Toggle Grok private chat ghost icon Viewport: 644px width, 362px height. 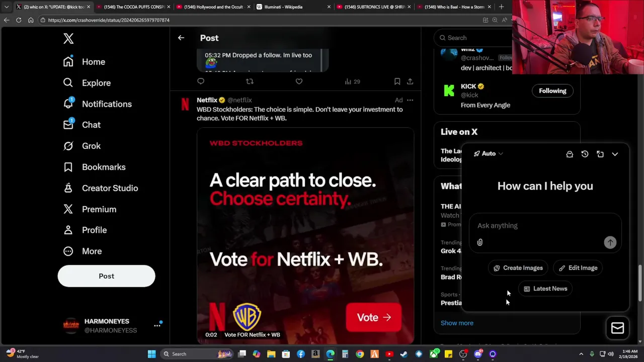coord(570,154)
